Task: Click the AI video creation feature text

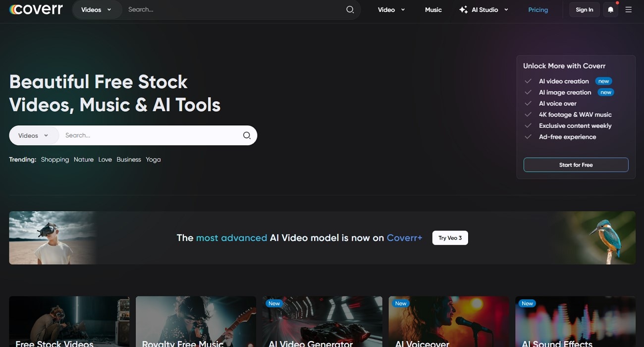Action: tap(564, 81)
